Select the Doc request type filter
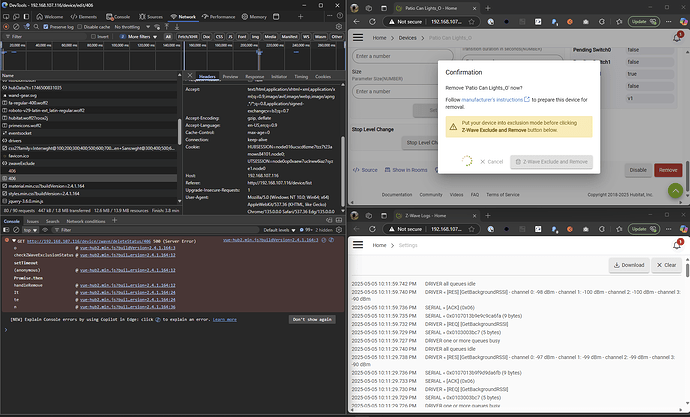Image resolution: width=690 pixels, height=417 pixels. tap(206, 37)
